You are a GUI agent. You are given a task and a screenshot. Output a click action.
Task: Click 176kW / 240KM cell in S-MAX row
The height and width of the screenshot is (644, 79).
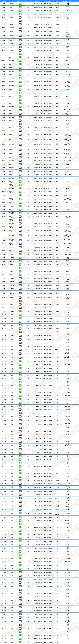pyautogui.click(x=48, y=268)
